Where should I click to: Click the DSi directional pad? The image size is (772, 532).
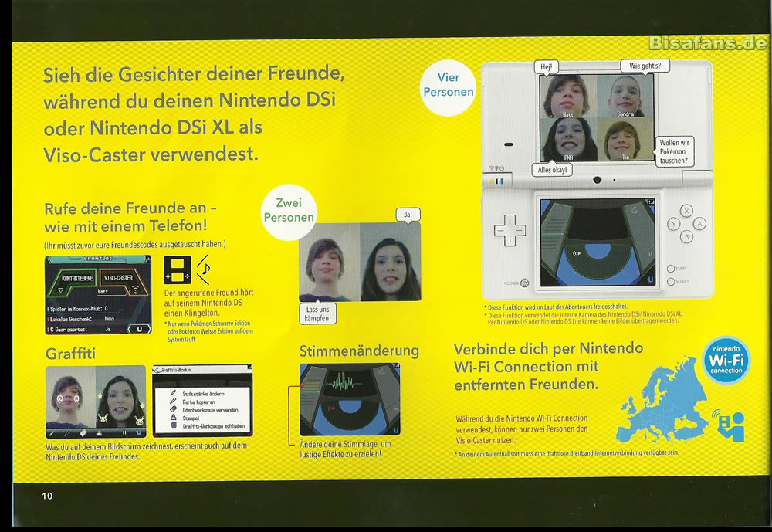510,229
